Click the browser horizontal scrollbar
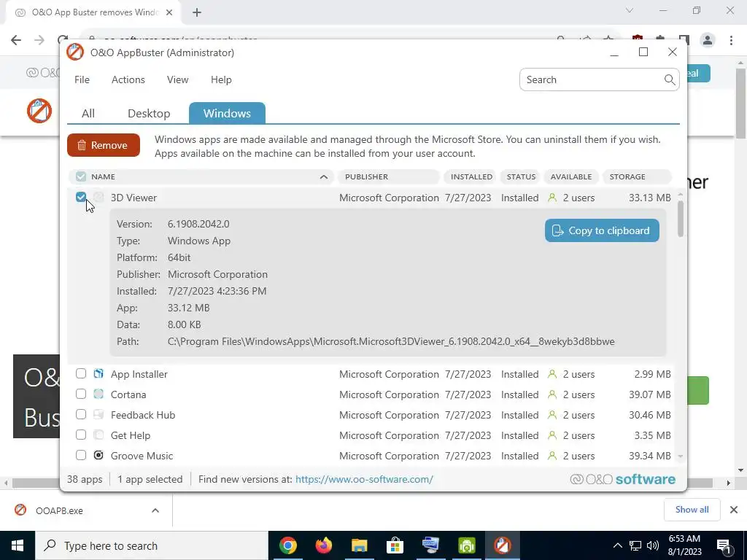Viewport: 747px width, 560px height. pos(363,483)
